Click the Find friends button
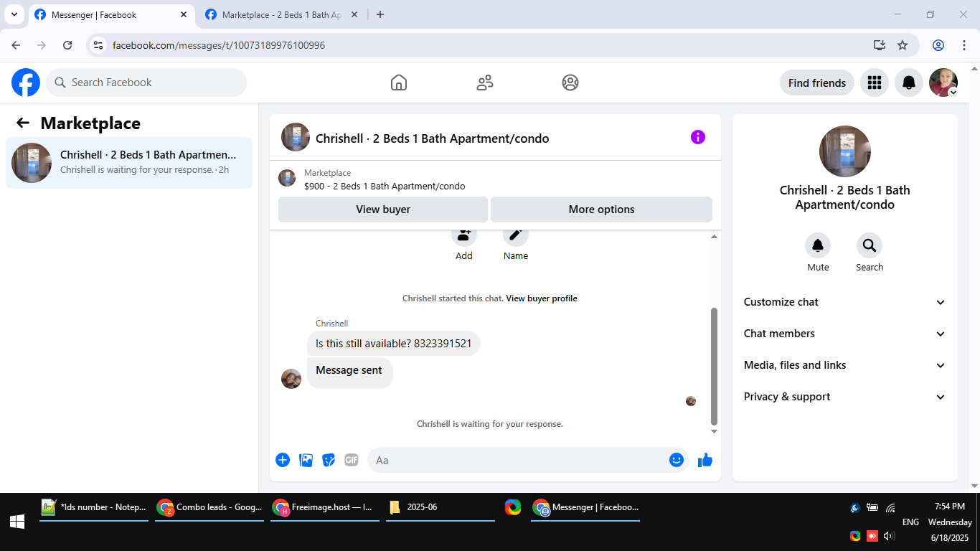The image size is (980, 551). coord(817,83)
